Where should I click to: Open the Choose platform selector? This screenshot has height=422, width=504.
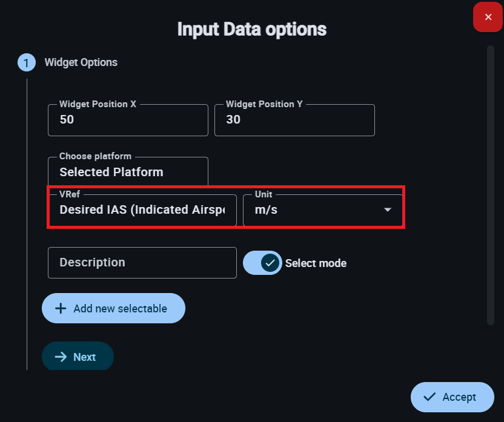pyautogui.click(x=128, y=172)
